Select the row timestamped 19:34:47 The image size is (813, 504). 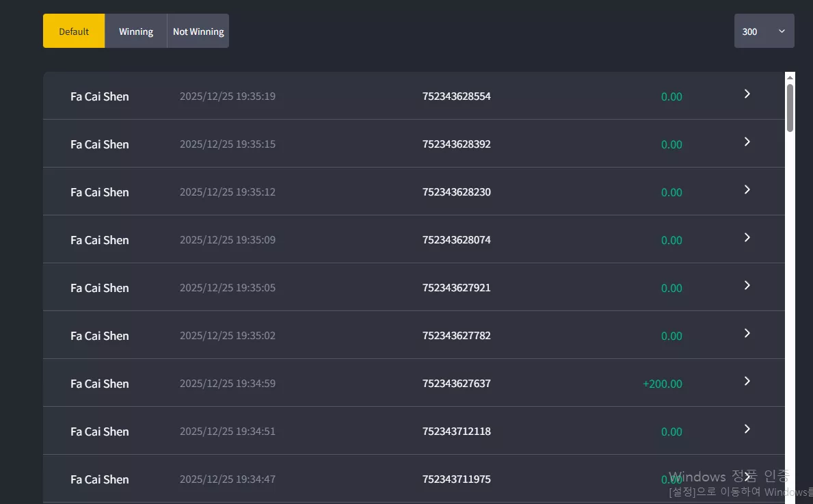pyautogui.click(x=414, y=479)
